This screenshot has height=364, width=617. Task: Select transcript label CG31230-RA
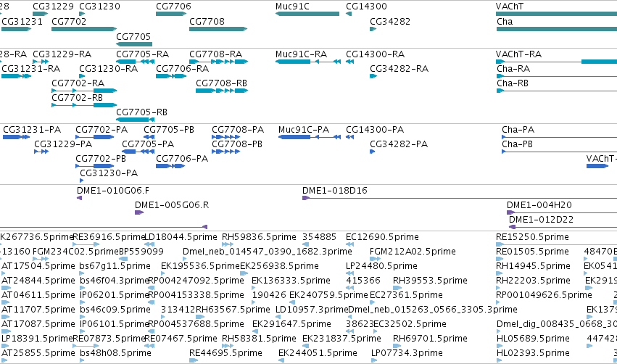point(109,68)
